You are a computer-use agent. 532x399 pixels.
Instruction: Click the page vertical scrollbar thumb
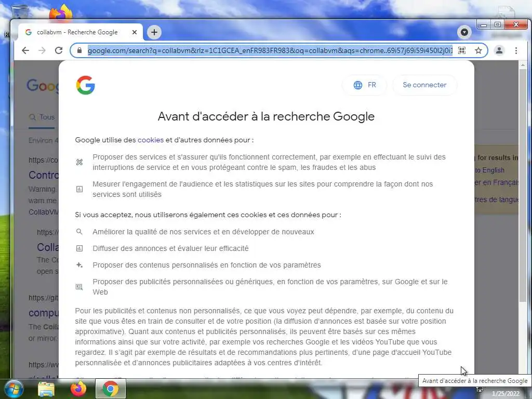point(523,185)
